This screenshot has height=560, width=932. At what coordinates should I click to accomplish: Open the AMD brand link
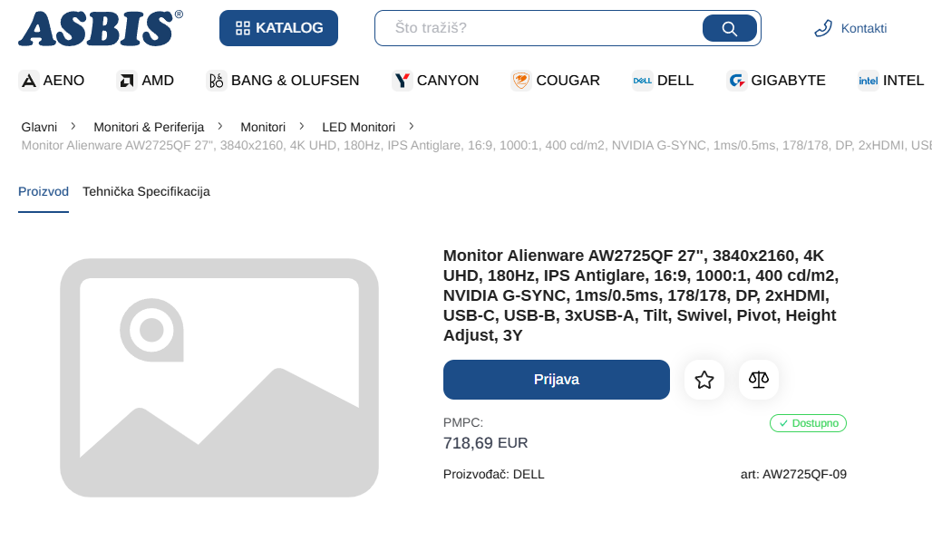point(158,80)
